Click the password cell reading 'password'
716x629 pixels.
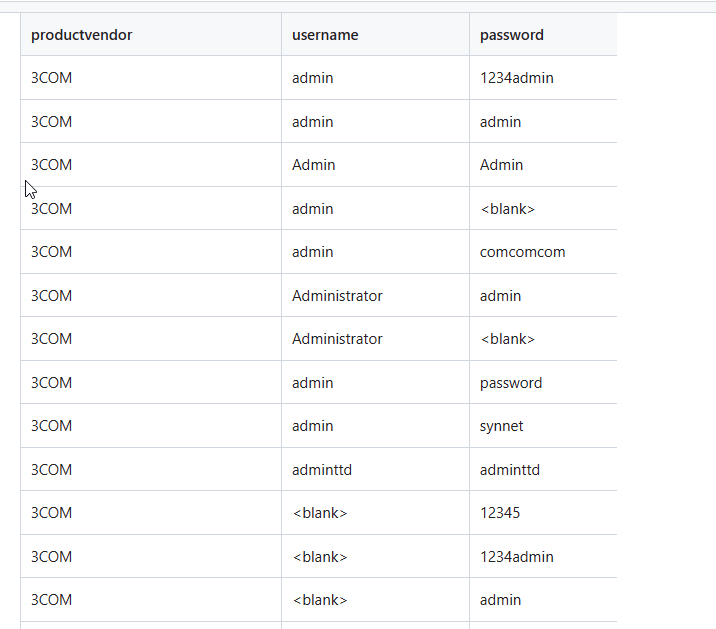(x=511, y=383)
